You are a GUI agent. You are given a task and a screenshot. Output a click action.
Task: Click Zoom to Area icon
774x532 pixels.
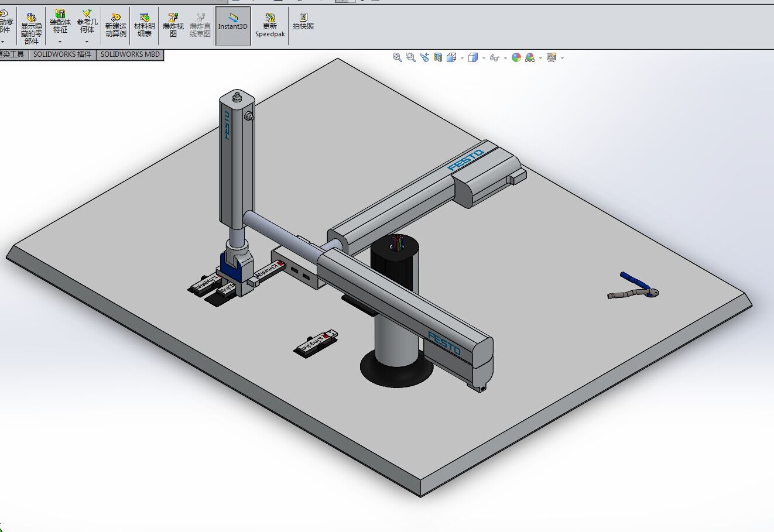(x=411, y=57)
